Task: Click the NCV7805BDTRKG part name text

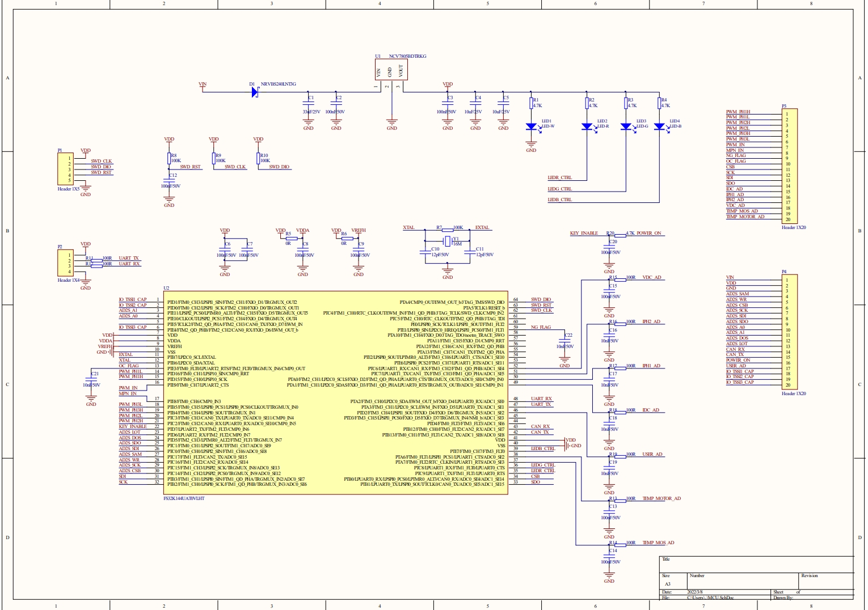Action: click(408, 56)
